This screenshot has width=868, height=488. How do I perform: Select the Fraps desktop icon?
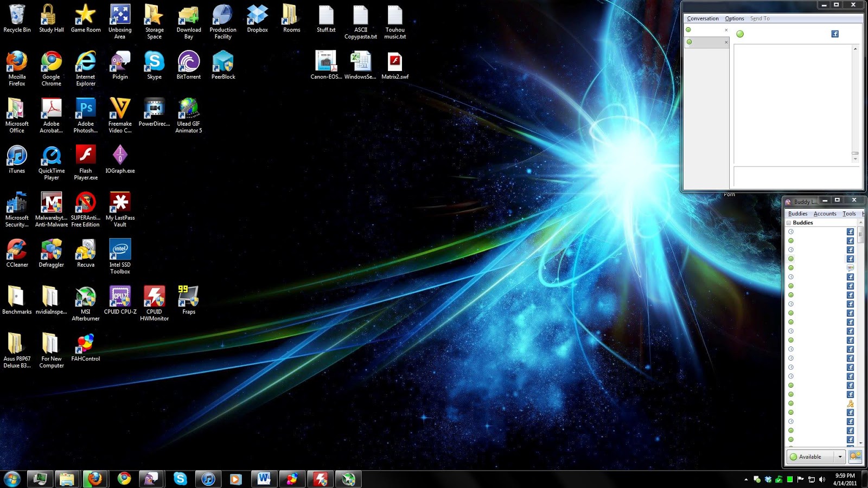(189, 300)
